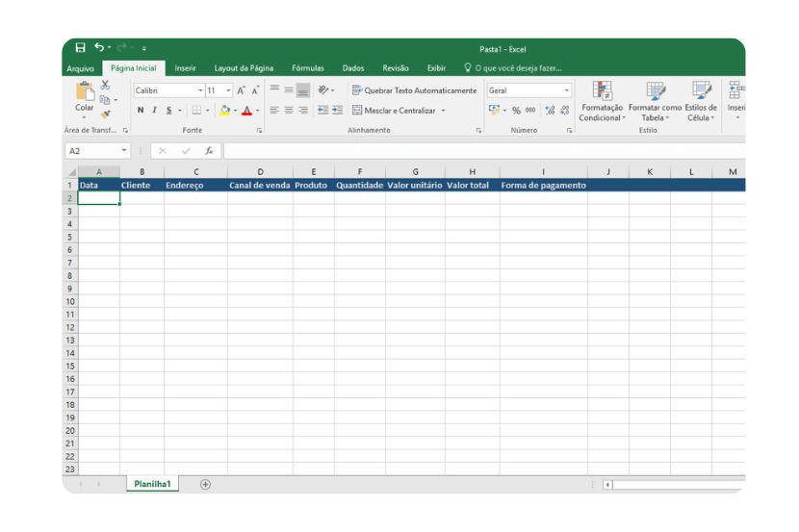Viewport: 799px width, 532px height.
Task: Expand Mesclar e Centralizar dropdown arrow
Action: tap(444, 111)
